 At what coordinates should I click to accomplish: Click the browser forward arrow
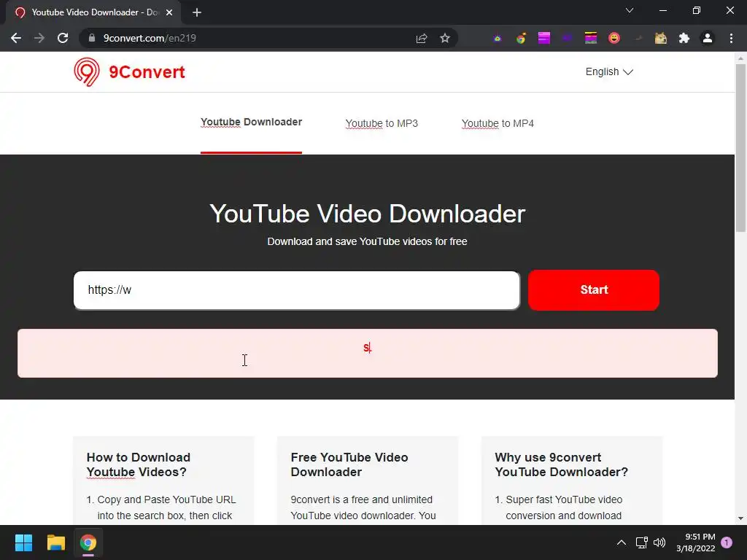39,38
